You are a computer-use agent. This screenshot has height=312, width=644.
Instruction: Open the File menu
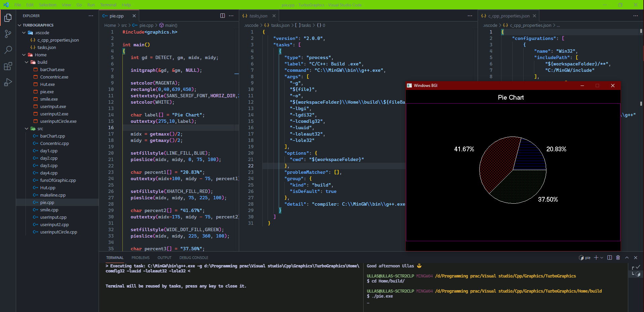(18, 5)
